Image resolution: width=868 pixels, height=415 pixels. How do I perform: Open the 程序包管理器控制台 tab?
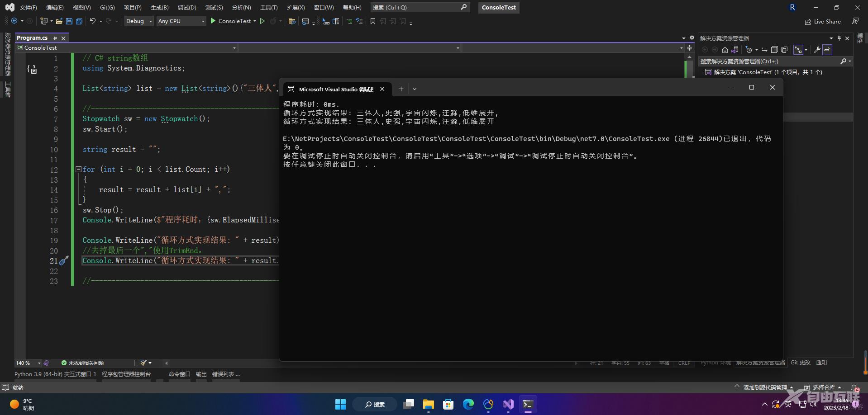tap(126, 374)
